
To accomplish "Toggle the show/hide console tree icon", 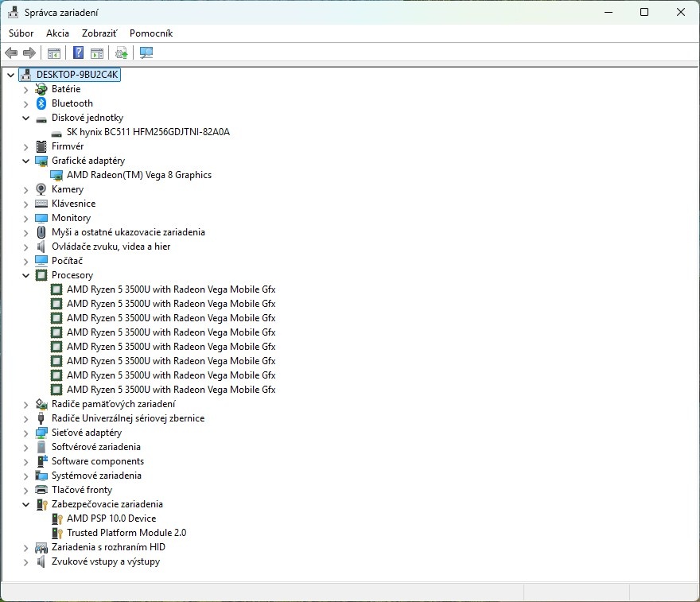I will click(54, 53).
